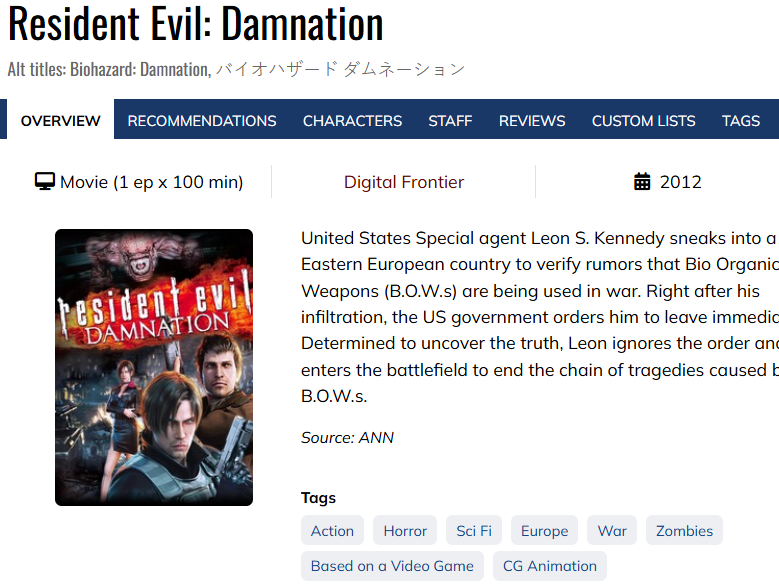Open the Characters tab

352,121
